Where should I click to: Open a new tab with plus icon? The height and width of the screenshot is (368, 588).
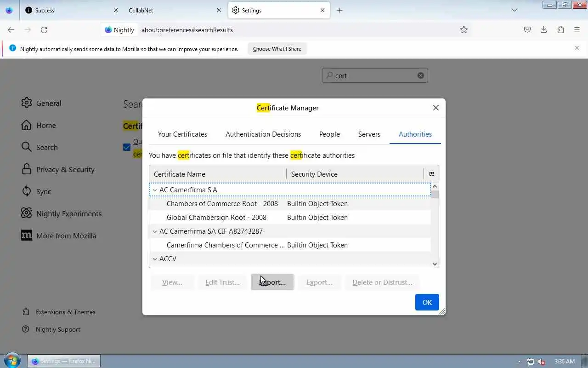tap(340, 10)
